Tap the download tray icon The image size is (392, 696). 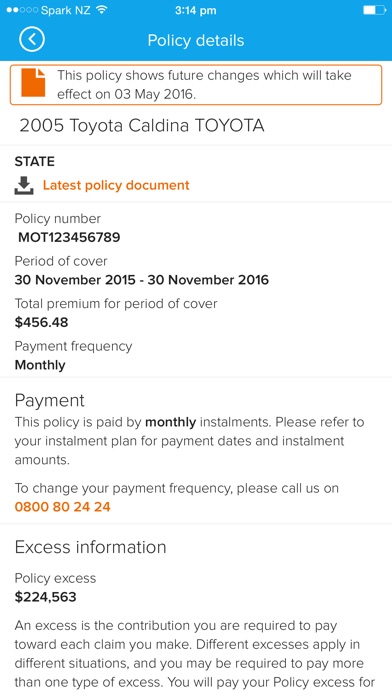coord(24,186)
